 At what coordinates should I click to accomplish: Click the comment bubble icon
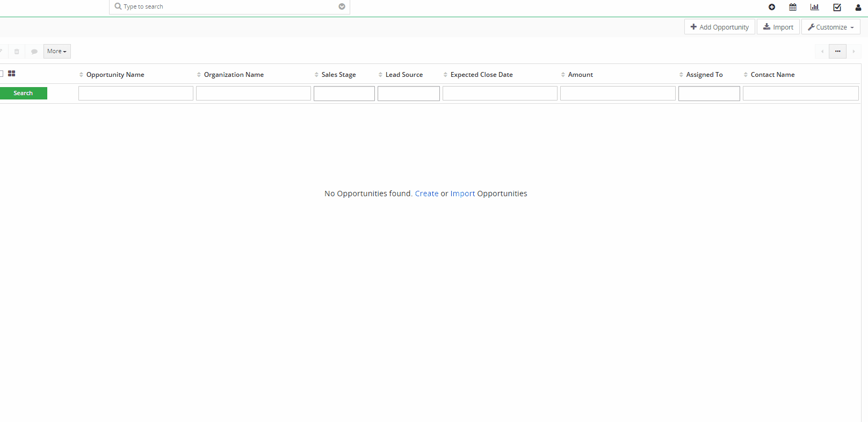(34, 52)
